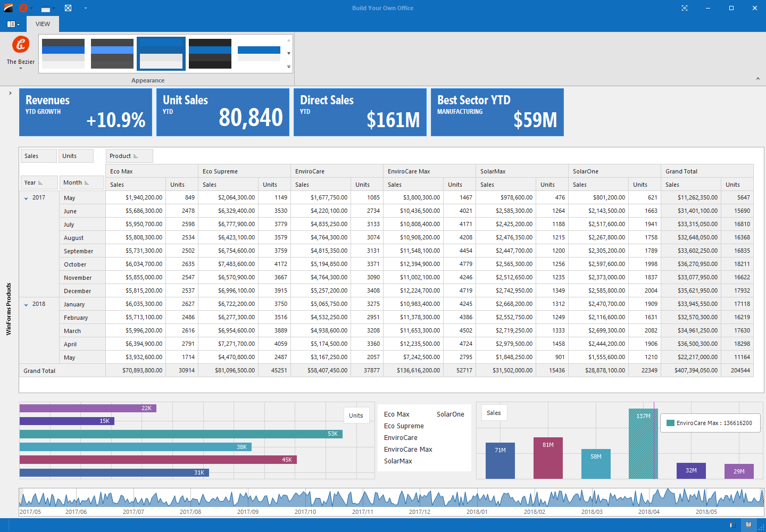
Task: Toggle the Units field button above the pivot
Action: [76, 155]
